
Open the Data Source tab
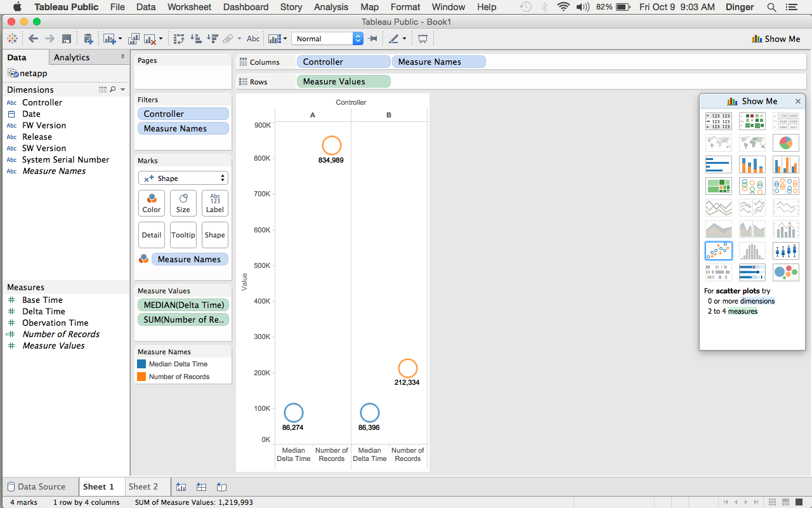click(41, 486)
